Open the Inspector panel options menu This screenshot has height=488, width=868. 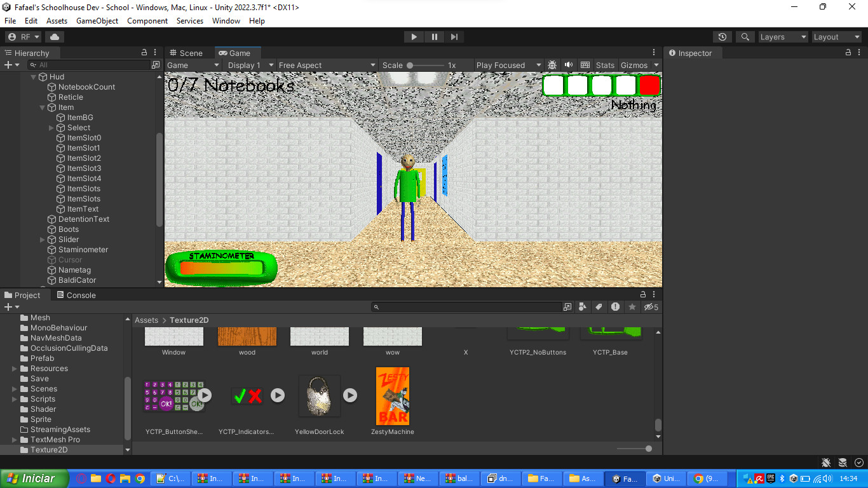pos(860,53)
